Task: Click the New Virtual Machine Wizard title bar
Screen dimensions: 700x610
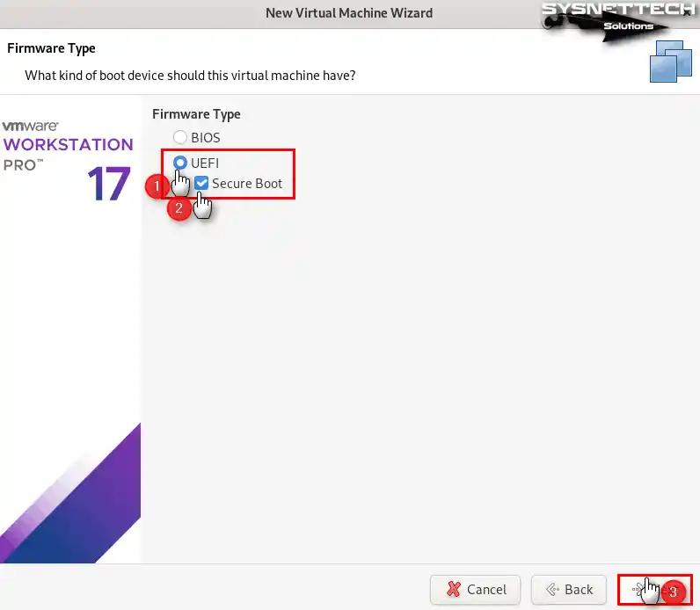Action: coord(349,13)
